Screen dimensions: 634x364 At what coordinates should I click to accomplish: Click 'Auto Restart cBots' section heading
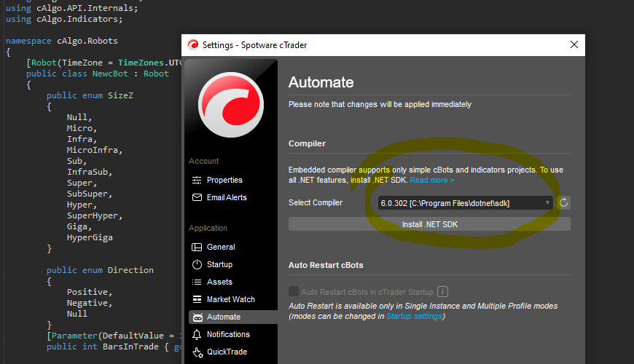coord(326,266)
